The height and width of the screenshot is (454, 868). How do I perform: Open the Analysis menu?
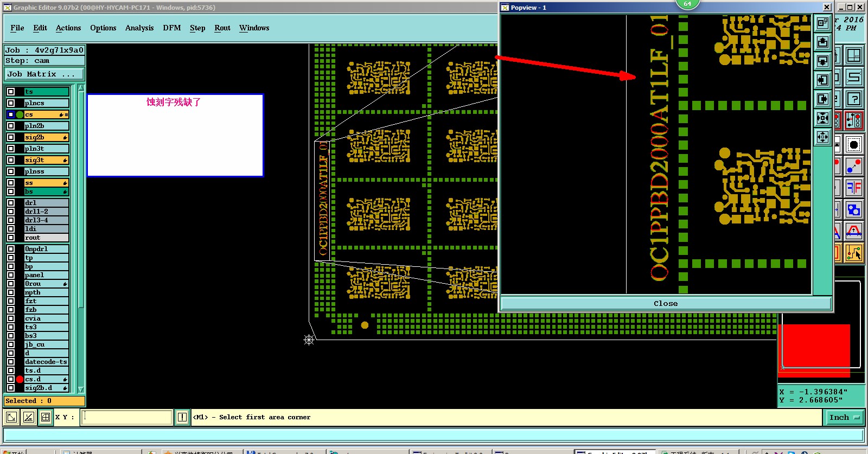click(x=139, y=28)
